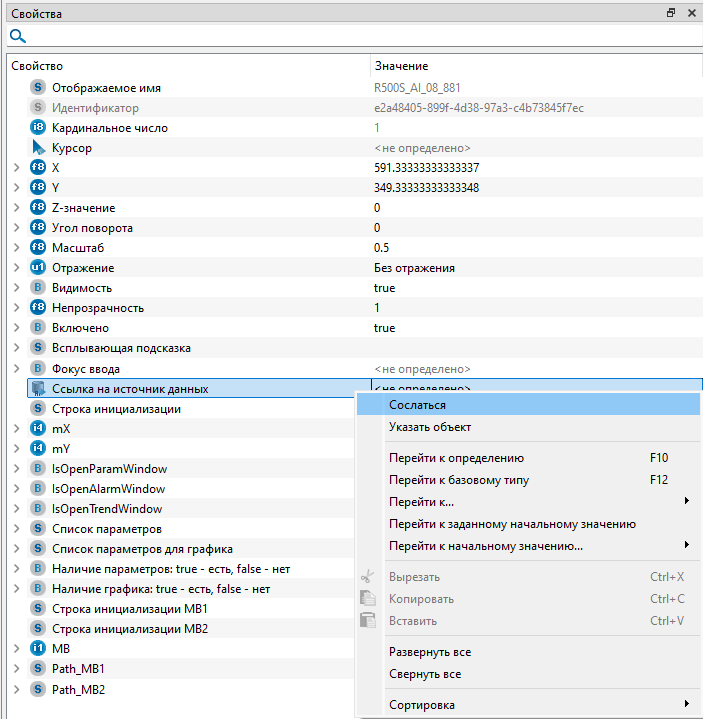Click the i4 type icon for mX
This screenshot has width=703, height=719.
tap(39, 428)
